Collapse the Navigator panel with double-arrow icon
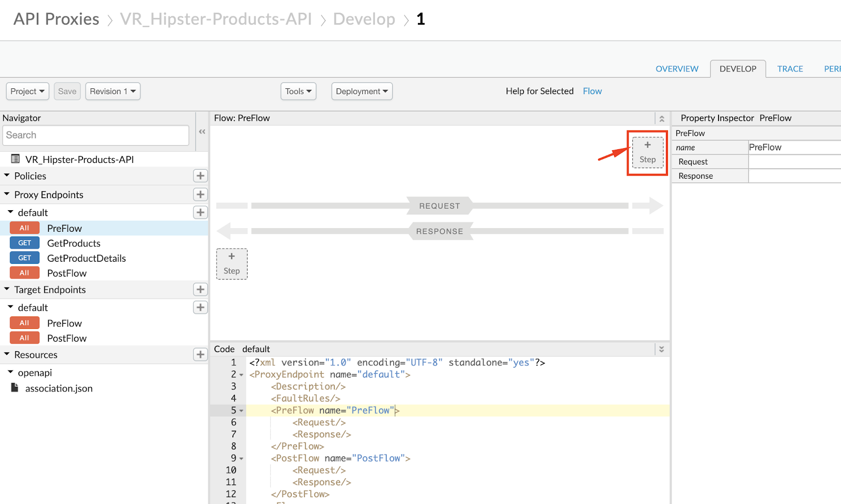The width and height of the screenshot is (841, 504). (202, 132)
